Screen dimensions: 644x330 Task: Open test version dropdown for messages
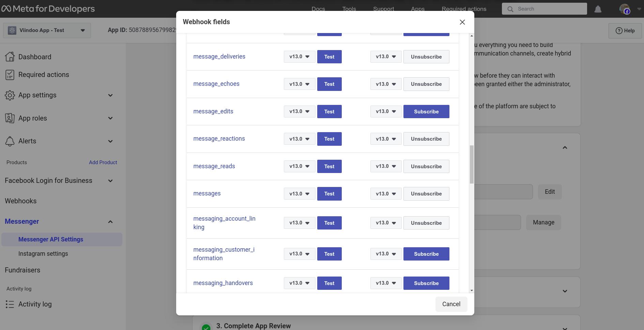point(300,194)
